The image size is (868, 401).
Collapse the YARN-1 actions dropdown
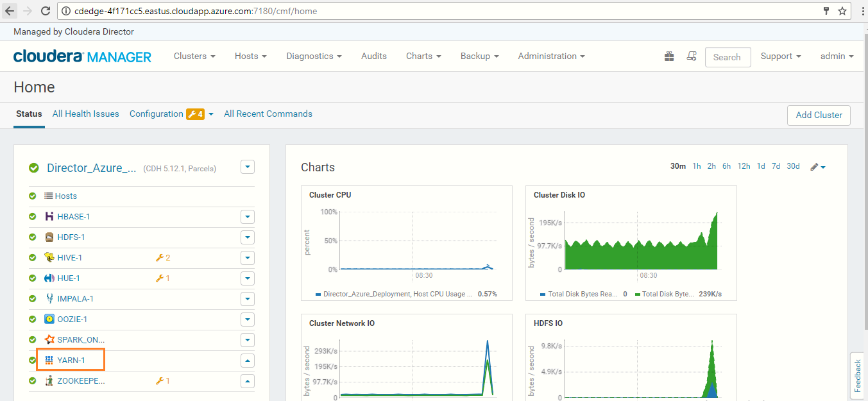(248, 361)
